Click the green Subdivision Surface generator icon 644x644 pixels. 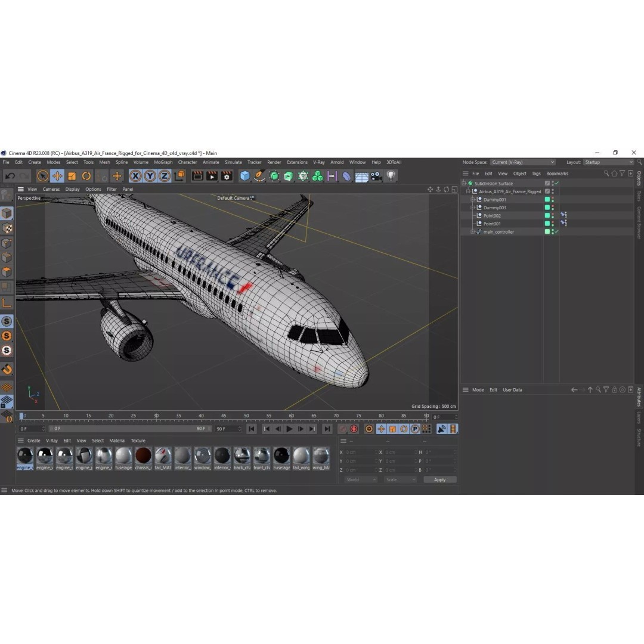274,176
